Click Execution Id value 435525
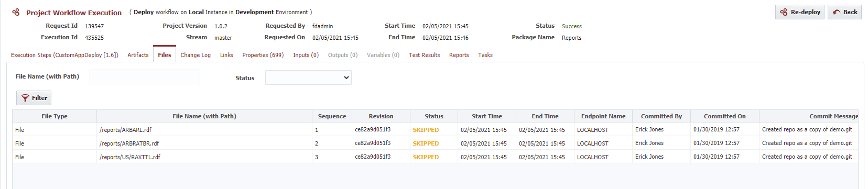This screenshot has width=868, height=189. [94, 38]
